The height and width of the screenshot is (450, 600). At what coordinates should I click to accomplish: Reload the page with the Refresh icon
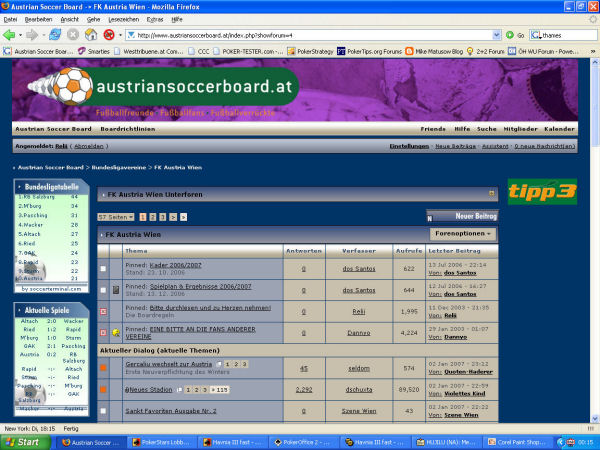tap(55, 35)
